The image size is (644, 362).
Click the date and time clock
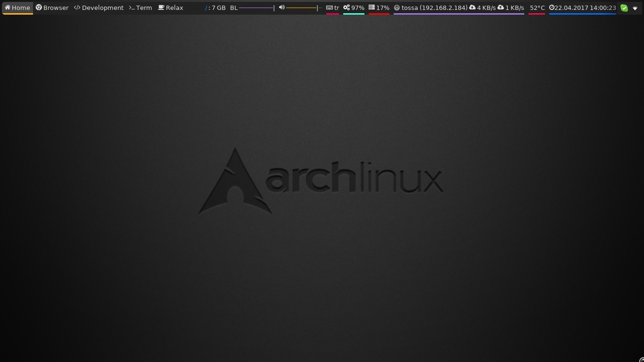[583, 8]
